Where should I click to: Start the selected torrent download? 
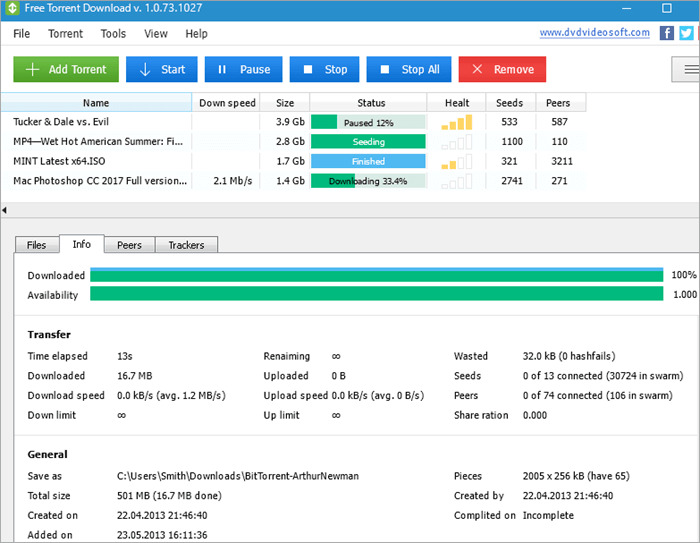point(161,69)
